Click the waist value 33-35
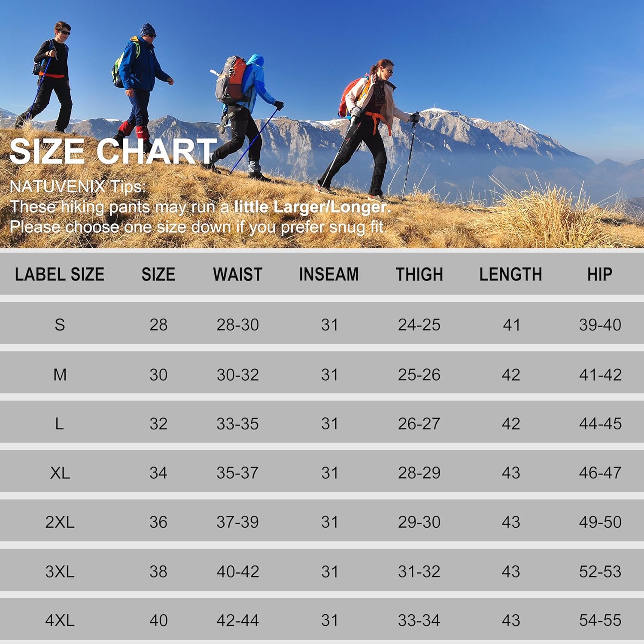Image resolution: width=644 pixels, height=644 pixels. pyautogui.click(x=237, y=424)
